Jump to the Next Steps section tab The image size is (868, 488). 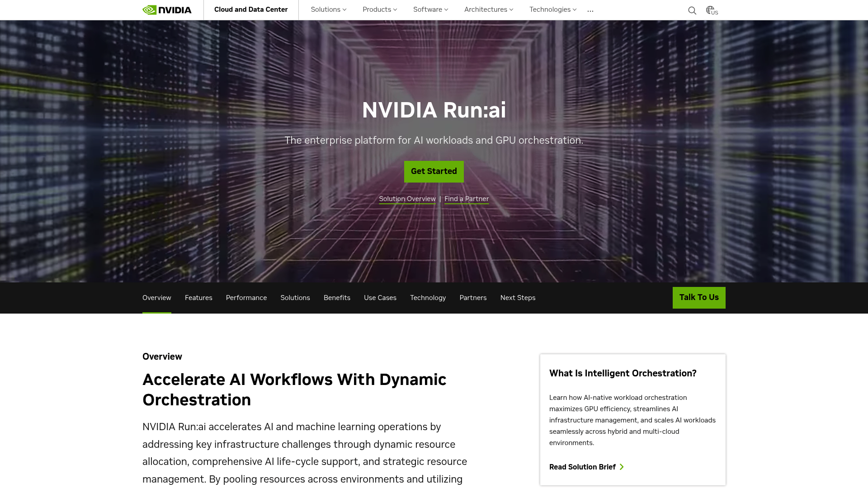tap(518, 298)
